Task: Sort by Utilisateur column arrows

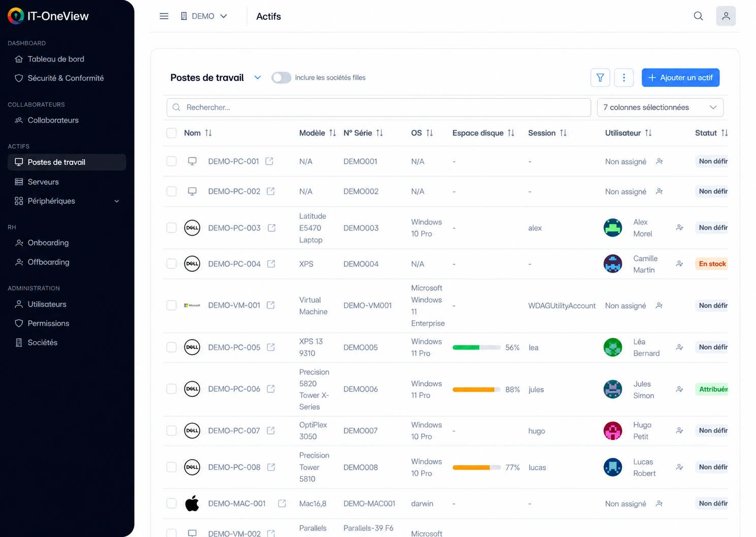Action: (x=648, y=133)
